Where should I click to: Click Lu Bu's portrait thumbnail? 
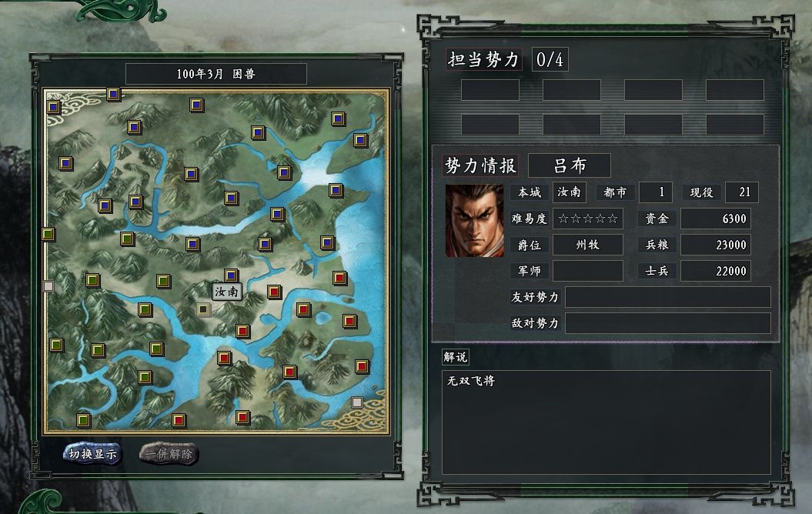(474, 221)
